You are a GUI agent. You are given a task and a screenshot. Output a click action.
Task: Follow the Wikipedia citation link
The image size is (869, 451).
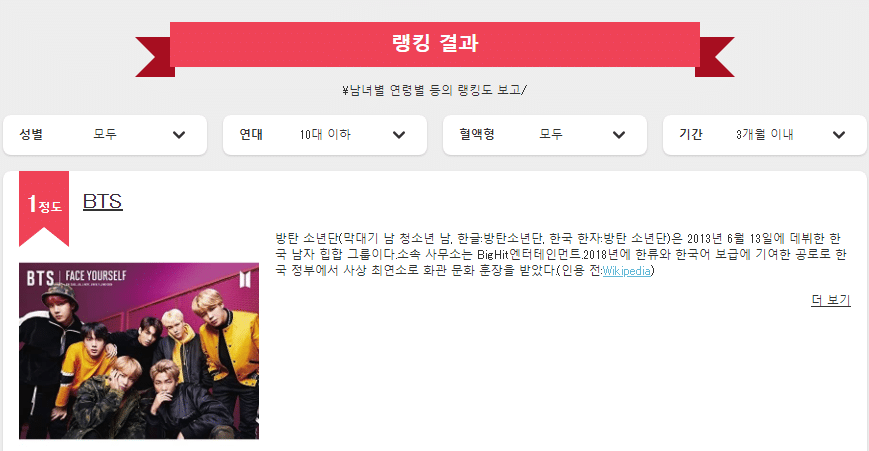(x=626, y=271)
